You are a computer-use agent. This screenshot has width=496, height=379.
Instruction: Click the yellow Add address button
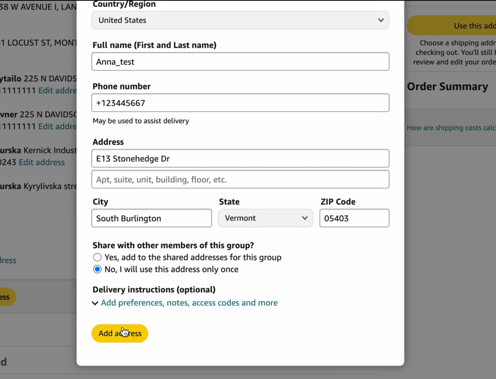tap(120, 333)
